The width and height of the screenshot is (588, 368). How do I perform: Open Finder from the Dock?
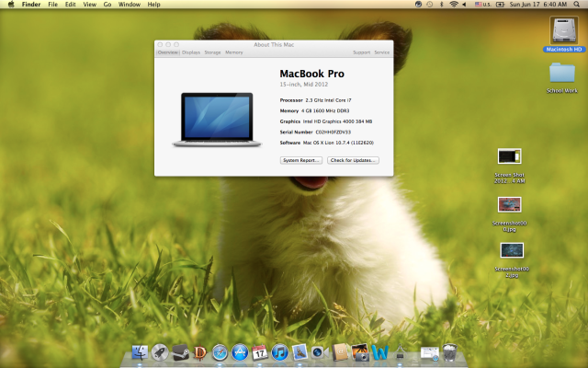[140, 352]
